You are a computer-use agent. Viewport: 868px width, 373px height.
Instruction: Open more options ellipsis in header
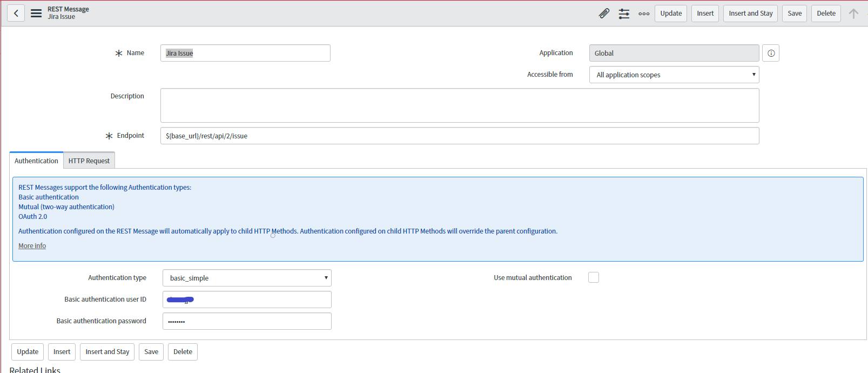pyautogui.click(x=644, y=14)
